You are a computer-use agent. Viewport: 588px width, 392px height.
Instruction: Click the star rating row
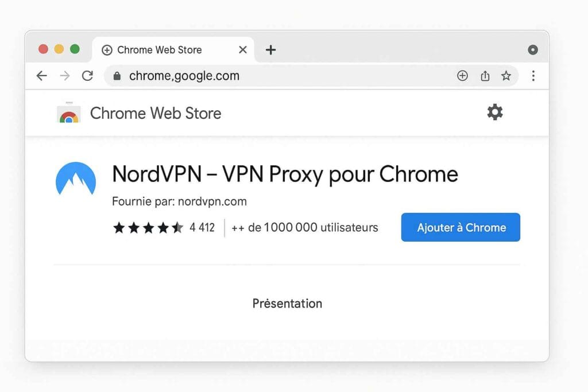pos(148,228)
